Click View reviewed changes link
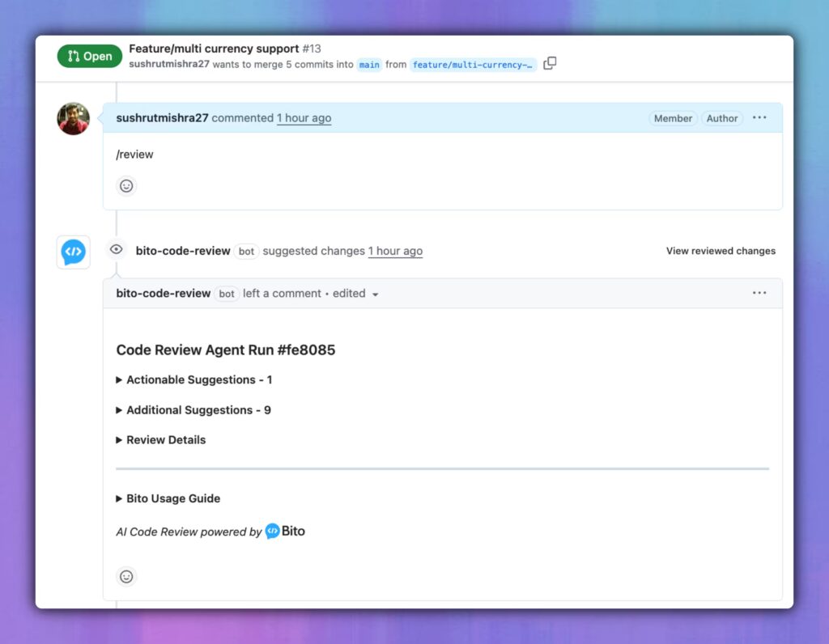 721,251
